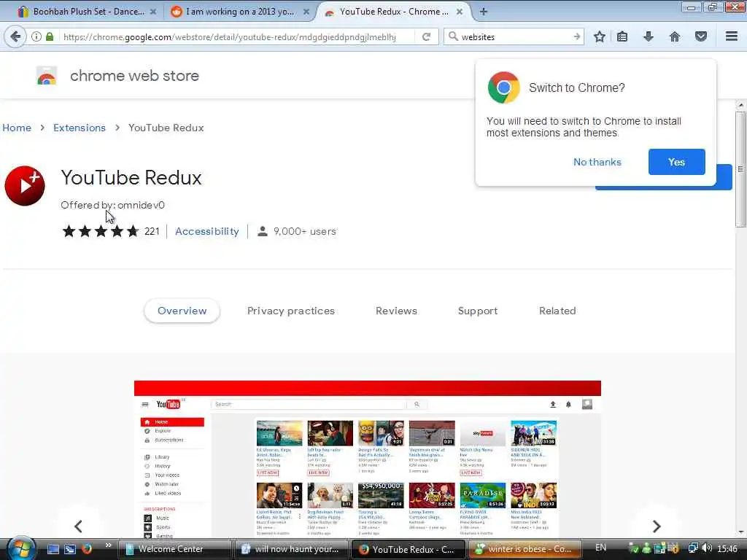View the Related tab
The height and width of the screenshot is (560, 747).
point(557,311)
